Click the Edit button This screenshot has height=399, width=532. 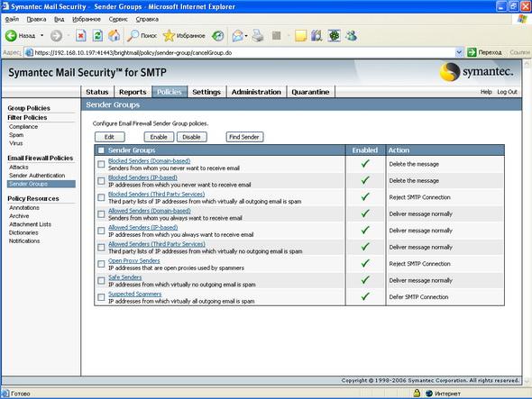109,137
